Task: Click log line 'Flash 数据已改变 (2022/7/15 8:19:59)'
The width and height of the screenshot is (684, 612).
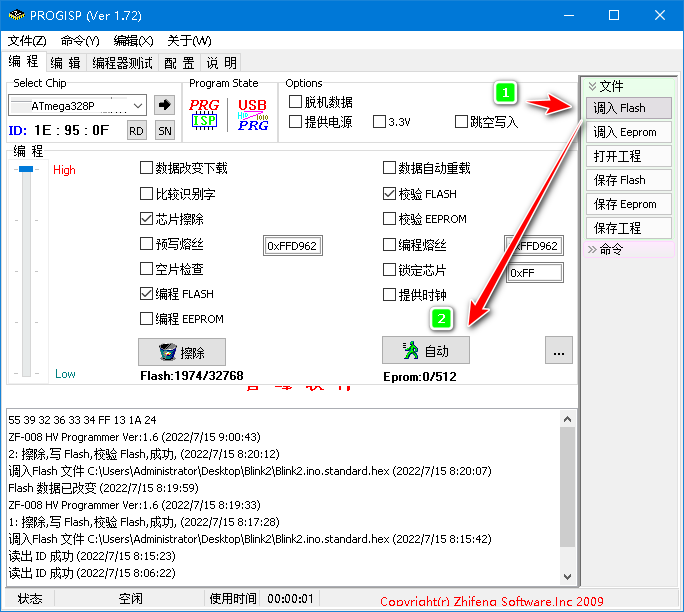Action: point(103,488)
